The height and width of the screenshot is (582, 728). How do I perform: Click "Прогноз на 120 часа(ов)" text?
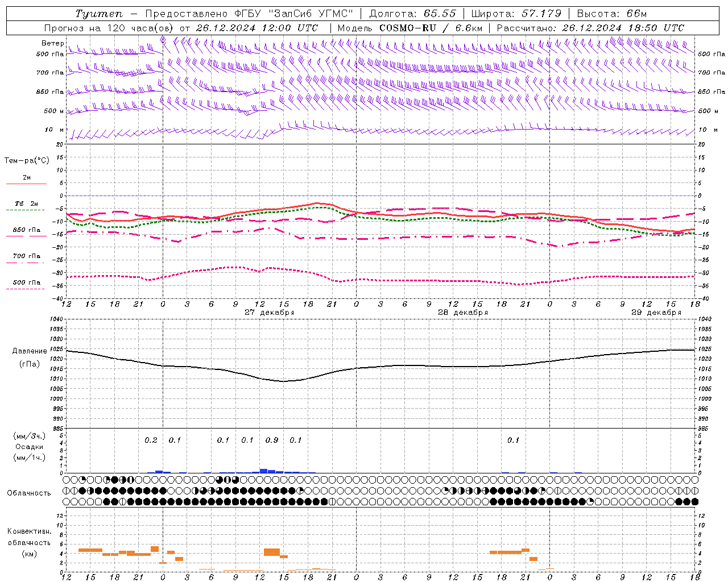(x=109, y=28)
